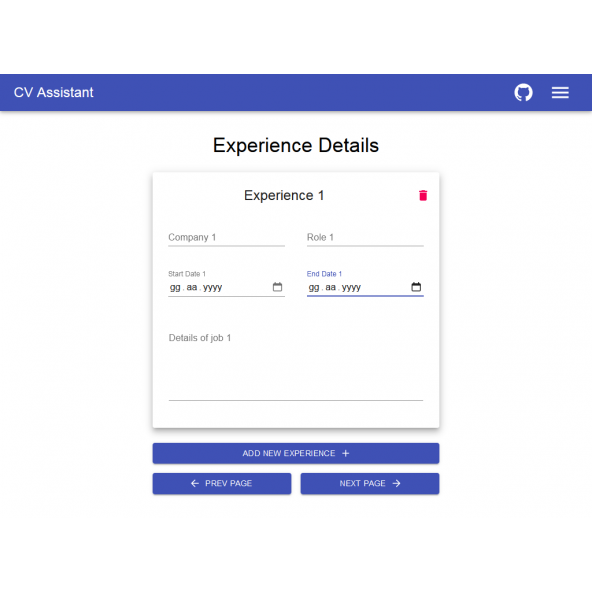Select the year part of End Date 1
The height and width of the screenshot is (592, 592).
(x=352, y=287)
